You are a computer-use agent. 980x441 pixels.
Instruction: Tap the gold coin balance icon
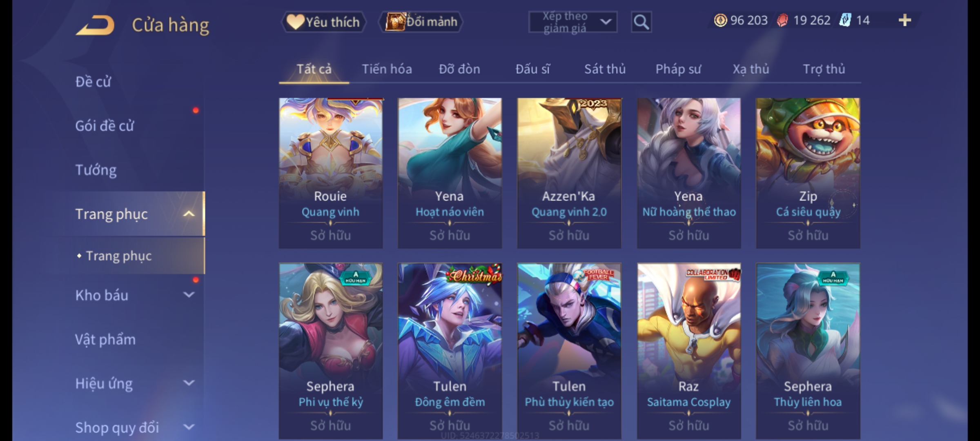[720, 20]
